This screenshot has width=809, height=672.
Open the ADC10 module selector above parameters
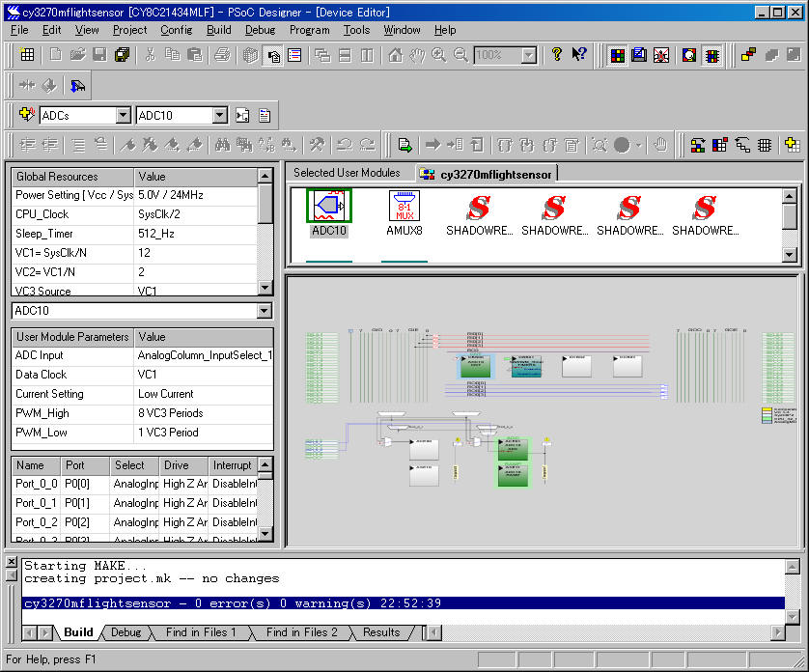[x=264, y=311]
